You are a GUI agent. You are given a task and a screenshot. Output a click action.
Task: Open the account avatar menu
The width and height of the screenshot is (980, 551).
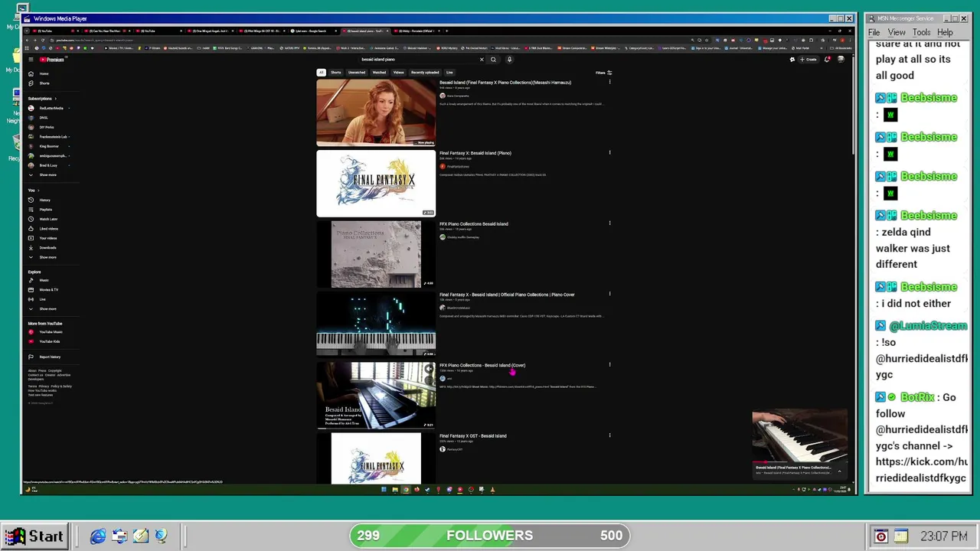(841, 59)
